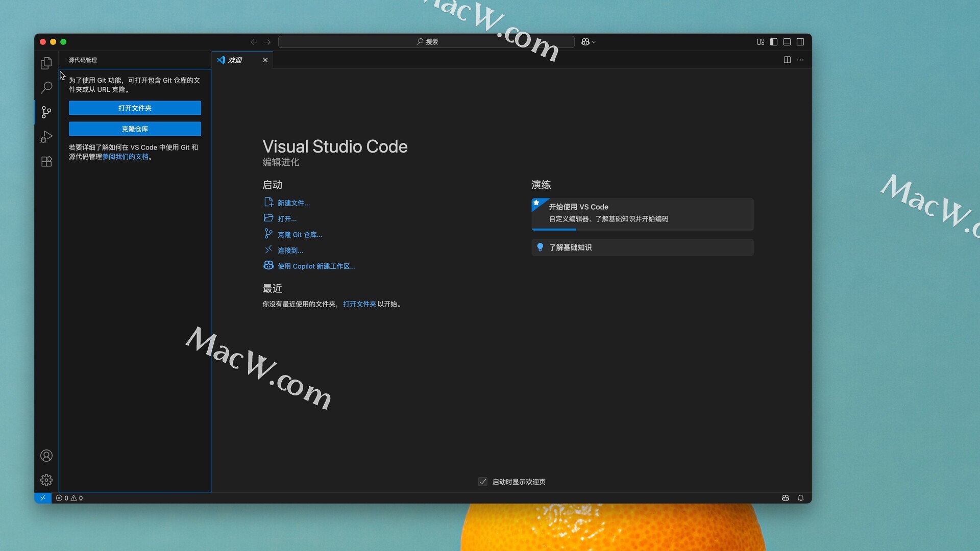Click the 打开文件夹 blue button
This screenshot has width=980, height=551.
135,108
